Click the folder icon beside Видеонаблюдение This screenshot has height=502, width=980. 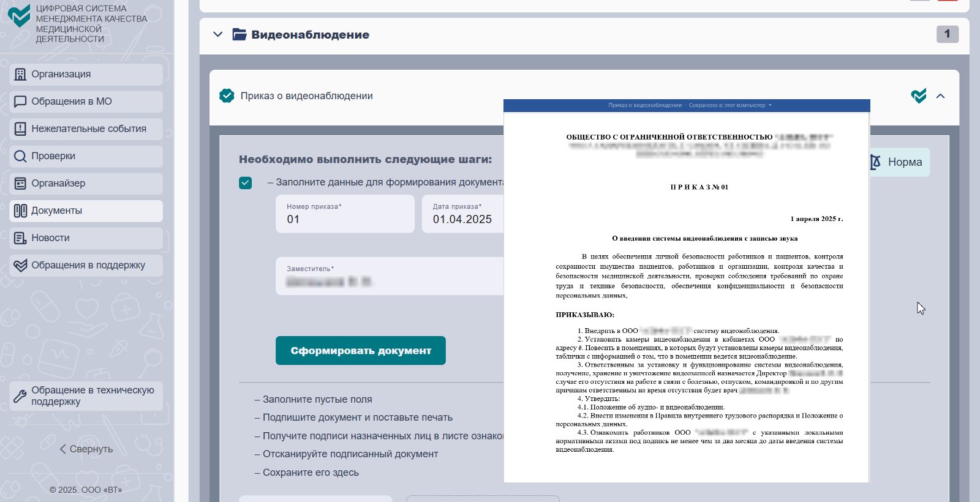coord(239,34)
